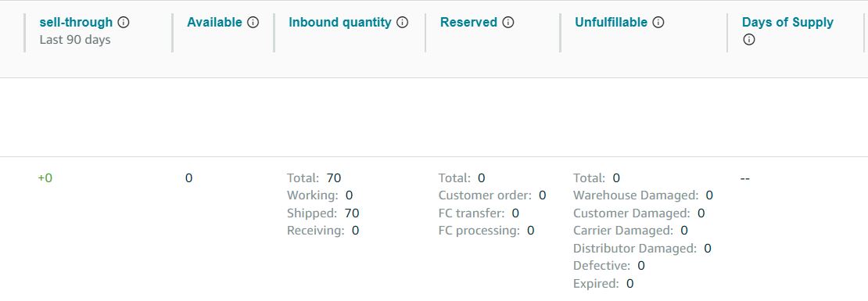The image size is (868, 301).
Task: Open the Available column info icon
Action: click(253, 23)
